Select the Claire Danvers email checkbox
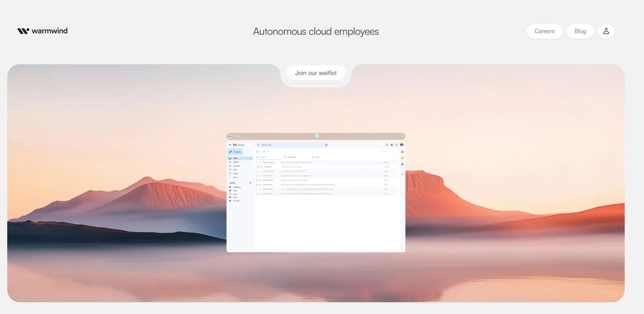Image resolution: width=644 pixels, height=314 pixels. coord(257,180)
